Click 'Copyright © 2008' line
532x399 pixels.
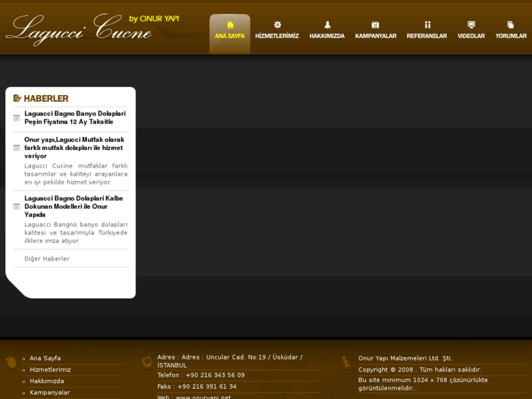[x=419, y=370]
